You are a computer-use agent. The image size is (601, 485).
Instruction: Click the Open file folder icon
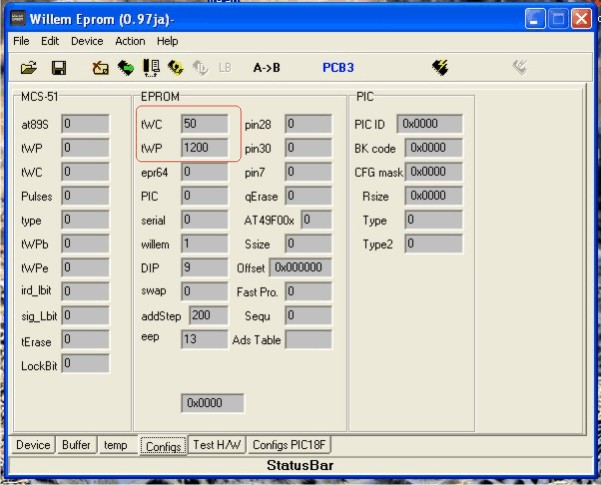(29, 68)
